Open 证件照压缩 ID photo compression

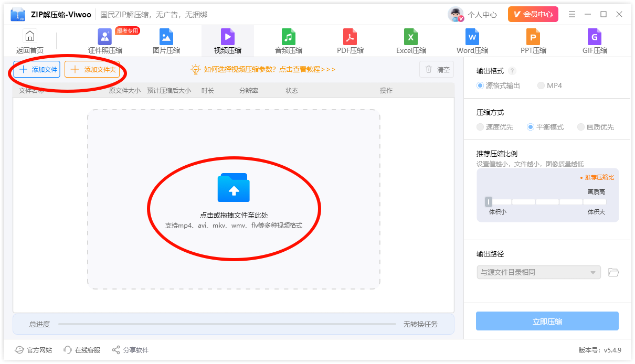click(105, 41)
